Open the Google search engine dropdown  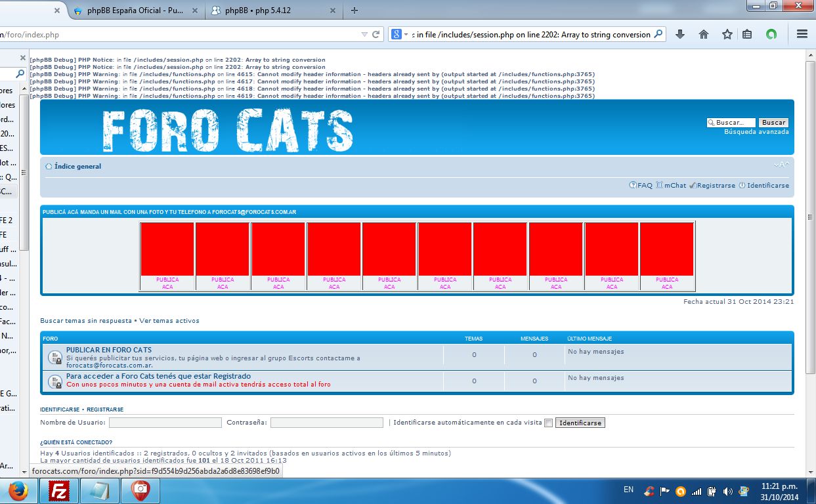click(x=400, y=34)
